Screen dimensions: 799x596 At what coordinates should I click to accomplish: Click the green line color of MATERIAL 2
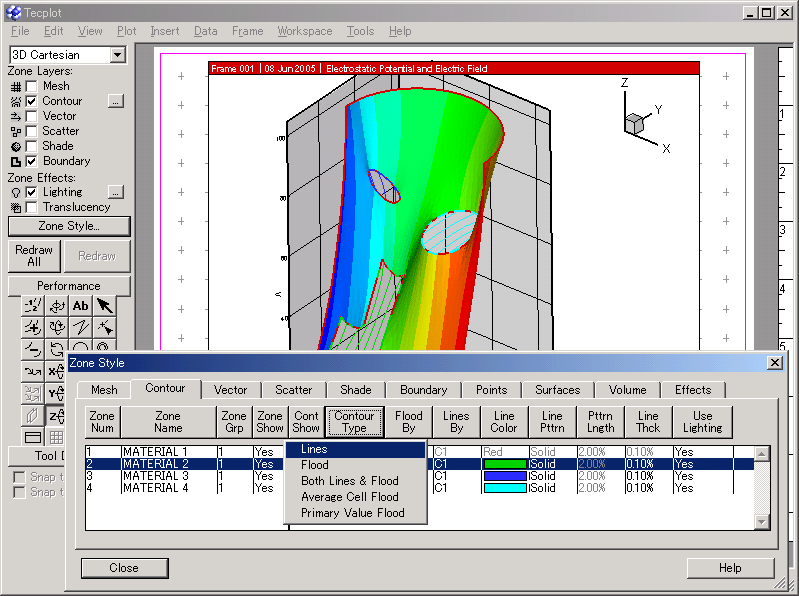[504, 464]
